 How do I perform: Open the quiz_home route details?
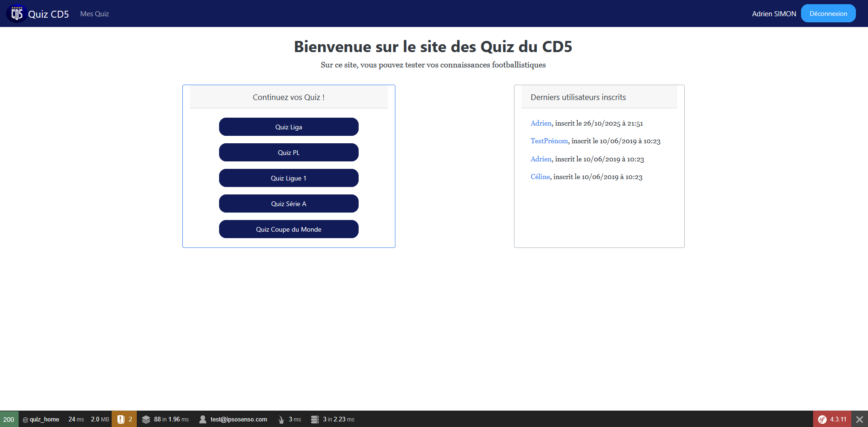[x=41, y=419]
